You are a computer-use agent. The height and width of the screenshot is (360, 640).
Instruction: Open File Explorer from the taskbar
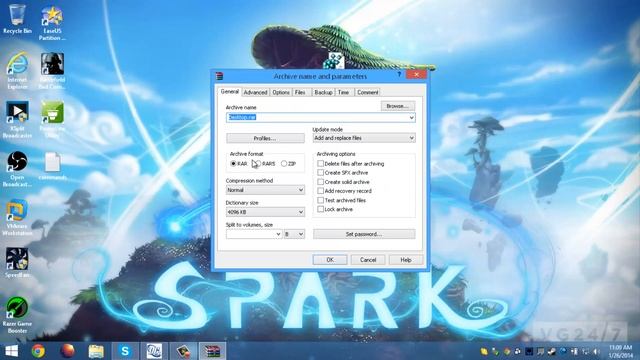96,351
